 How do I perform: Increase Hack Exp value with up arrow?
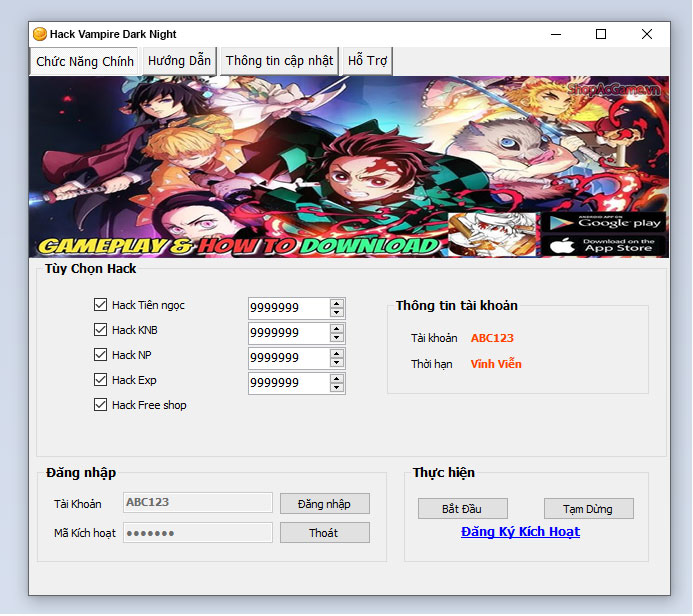(337, 379)
